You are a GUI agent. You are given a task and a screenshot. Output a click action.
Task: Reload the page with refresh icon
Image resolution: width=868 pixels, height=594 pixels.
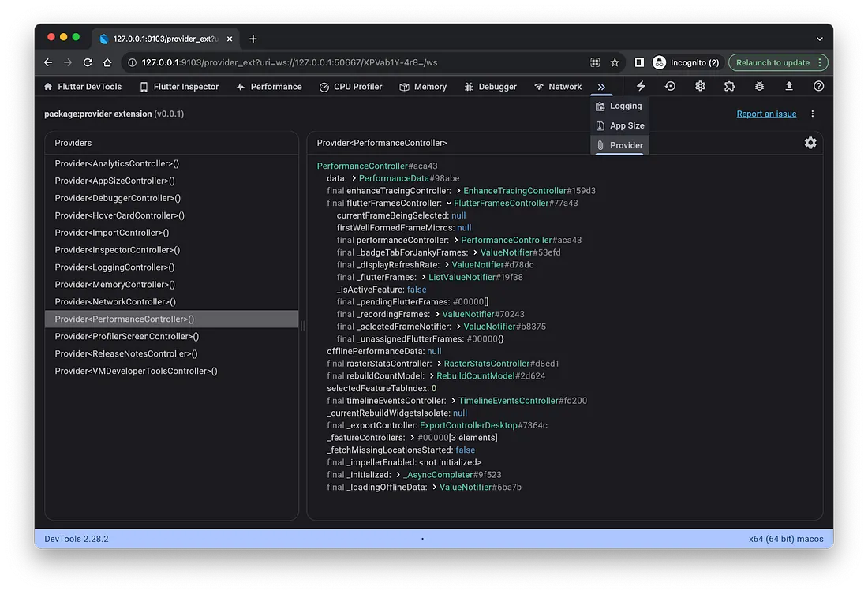(88, 62)
